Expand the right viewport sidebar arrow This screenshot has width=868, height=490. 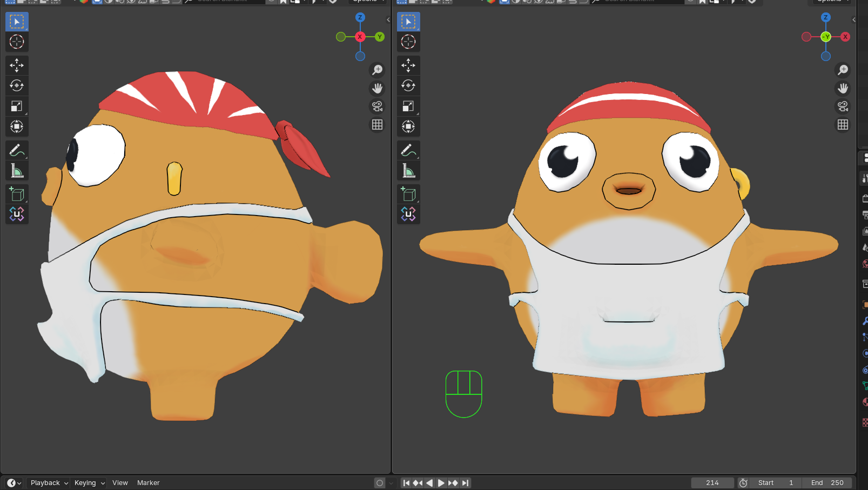pos(854,20)
